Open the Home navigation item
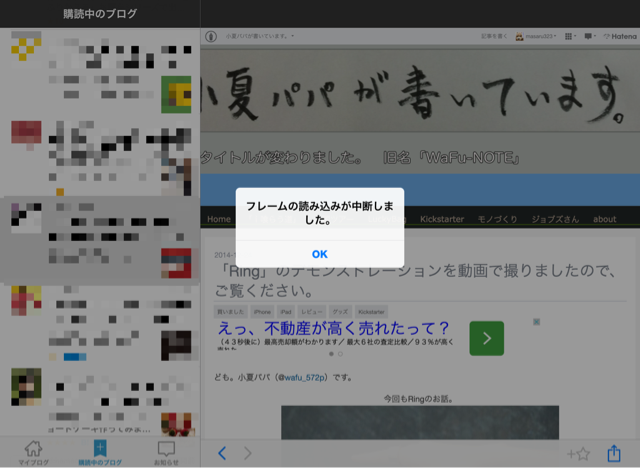Screen dimensions: 640x468 pyautogui.click(x=219, y=219)
